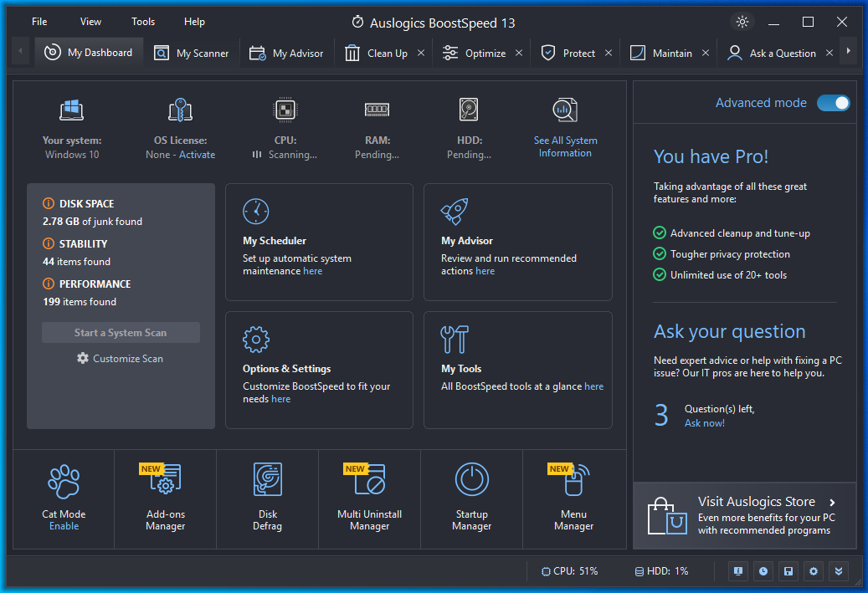Open the Multi Uninstall Manager icon
Screen dimensions: 868x593
click(x=369, y=479)
